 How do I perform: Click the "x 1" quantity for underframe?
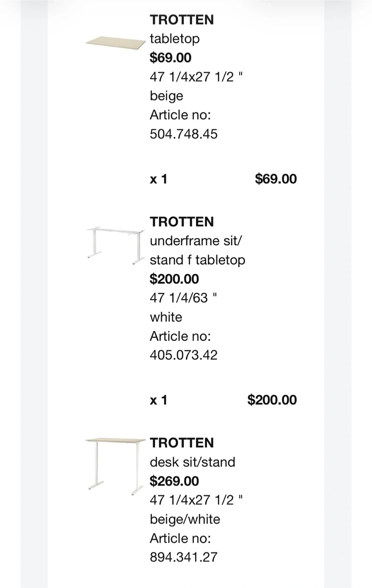click(159, 400)
